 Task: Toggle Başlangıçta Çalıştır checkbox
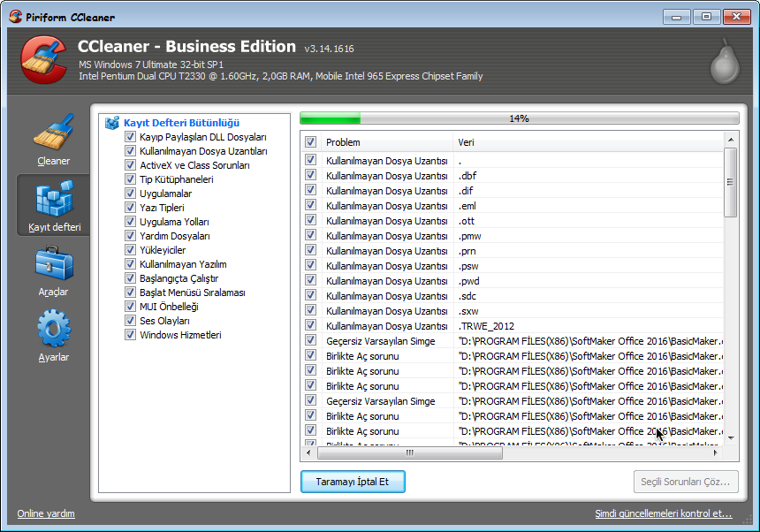pos(130,277)
